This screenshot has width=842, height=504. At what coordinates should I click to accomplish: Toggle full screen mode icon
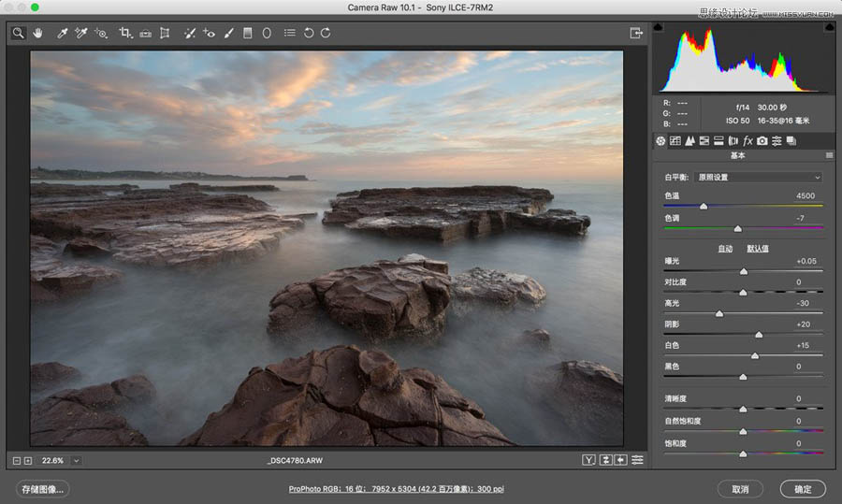click(x=636, y=33)
